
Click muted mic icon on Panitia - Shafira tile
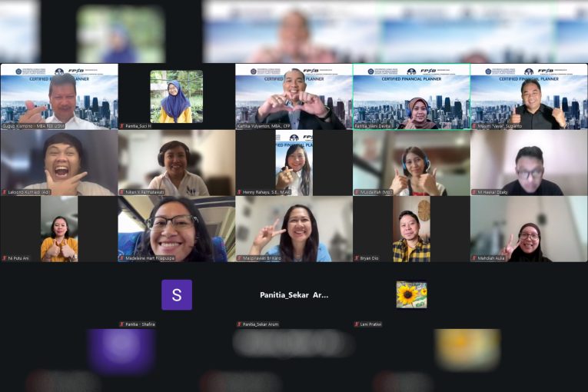tap(121, 324)
